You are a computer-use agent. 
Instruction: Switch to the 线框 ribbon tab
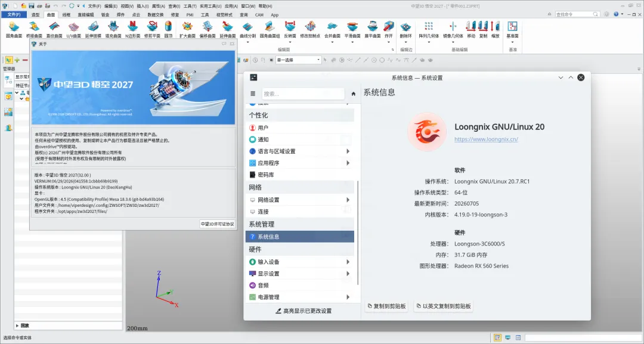click(66, 15)
